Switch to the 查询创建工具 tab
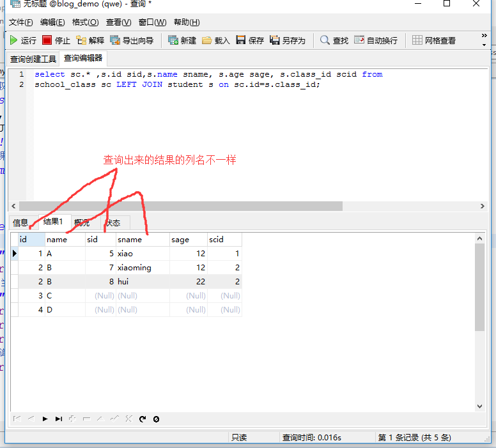The image size is (496, 448). 33,59
